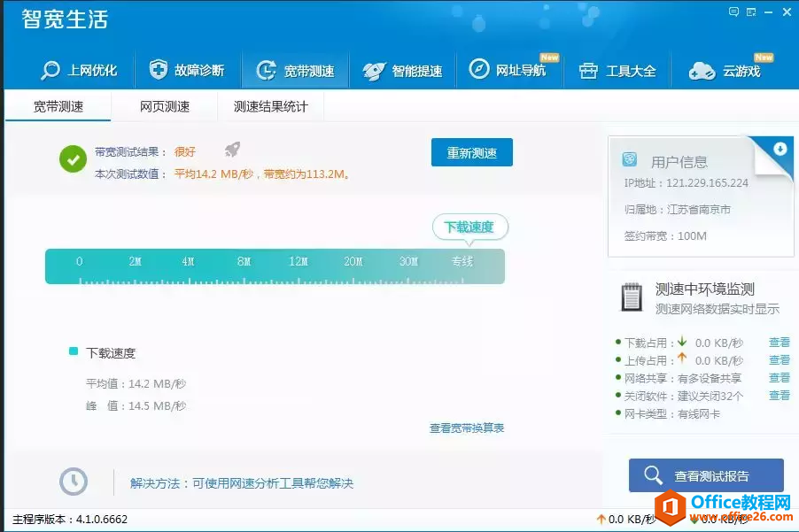Click the 重新测速 button
The height and width of the screenshot is (532, 799).
(x=472, y=152)
